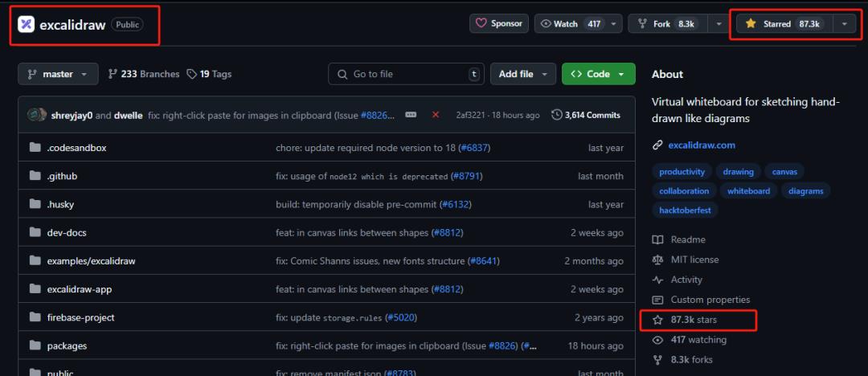868x376 pixels.
Task: Open commit message 'chore: update required node version'
Action: click(x=366, y=148)
